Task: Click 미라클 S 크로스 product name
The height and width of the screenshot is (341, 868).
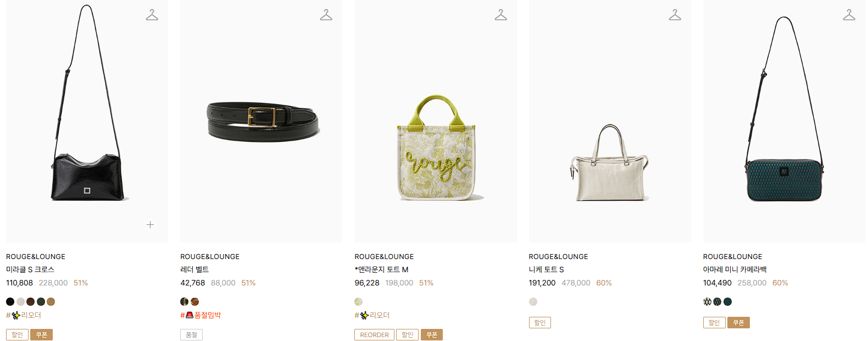Action: click(30, 269)
